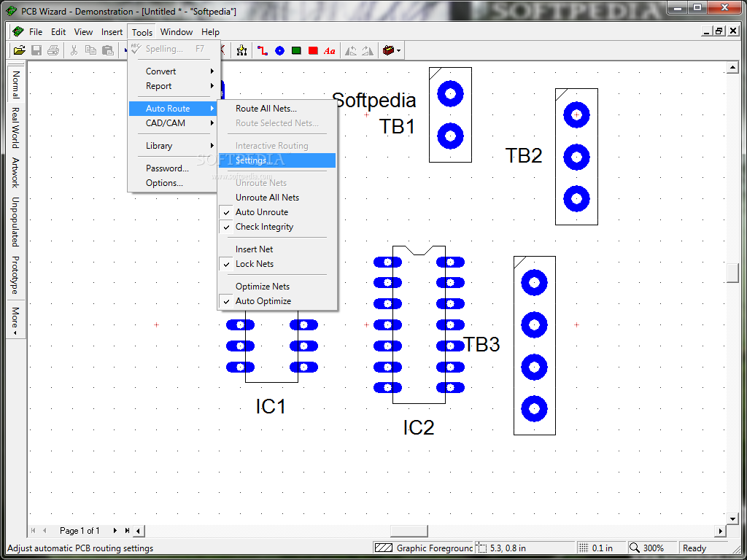The width and height of the screenshot is (747, 560).
Task: Open the File menu
Action: tap(36, 32)
